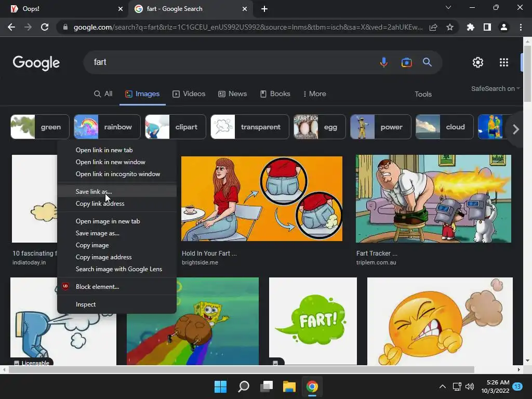This screenshot has height=399, width=532.
Task: Select Save link as...
Action: [117, 191]
